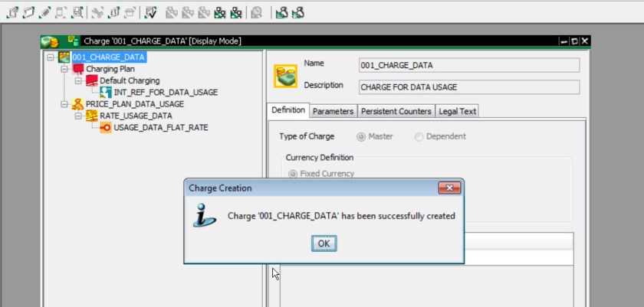Click the red Charging Plan node icon
The width and height of the screenshot is (644, 307).
(x=78, y=69)
